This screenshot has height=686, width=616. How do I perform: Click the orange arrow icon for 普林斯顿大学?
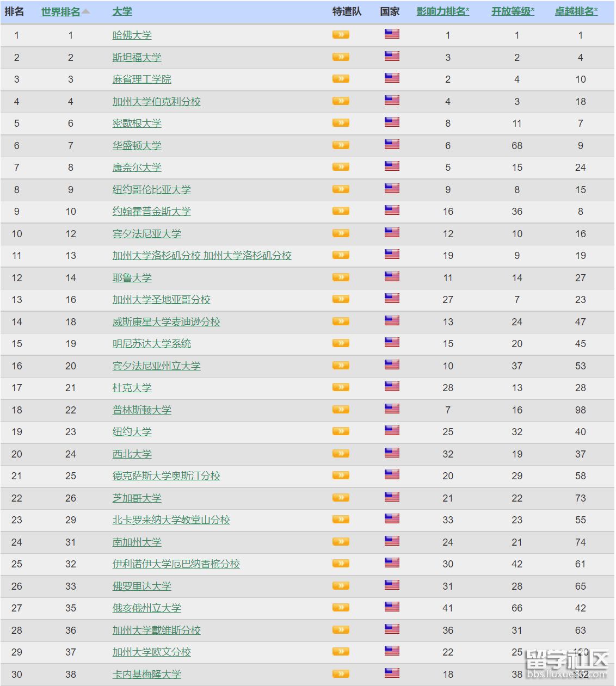point(341,409)
